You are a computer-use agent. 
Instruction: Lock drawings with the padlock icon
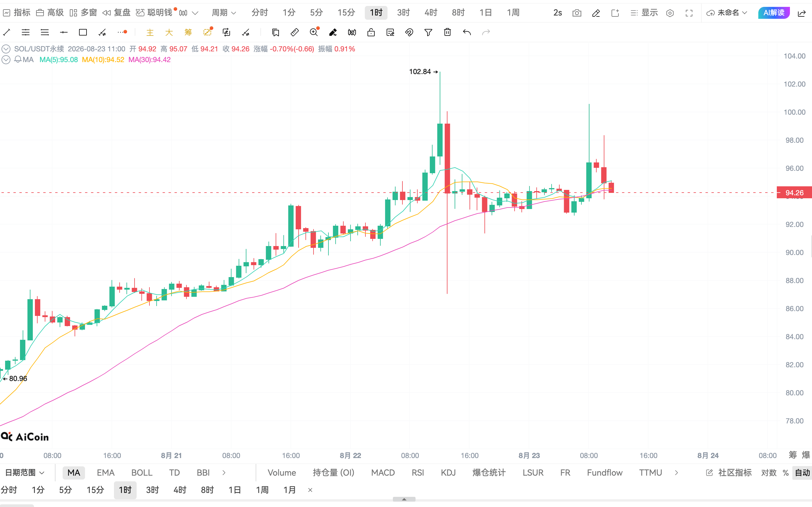371,33
